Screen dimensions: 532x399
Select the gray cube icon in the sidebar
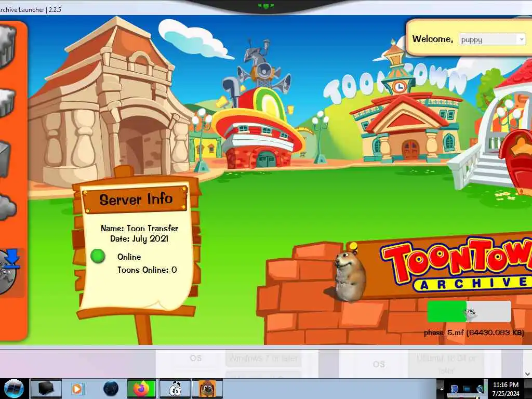[x=5, y=159]
